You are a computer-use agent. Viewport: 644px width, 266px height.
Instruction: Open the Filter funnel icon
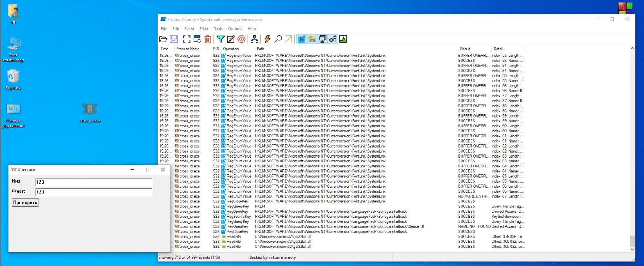click(x=221, y=39)
